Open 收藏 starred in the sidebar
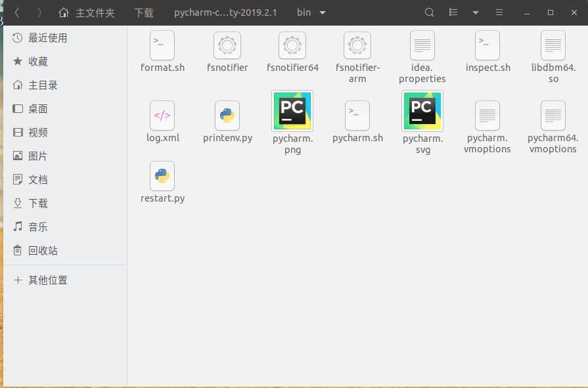Image resolution: width=588 pixels, height=388 pixels. coord(66,62)
